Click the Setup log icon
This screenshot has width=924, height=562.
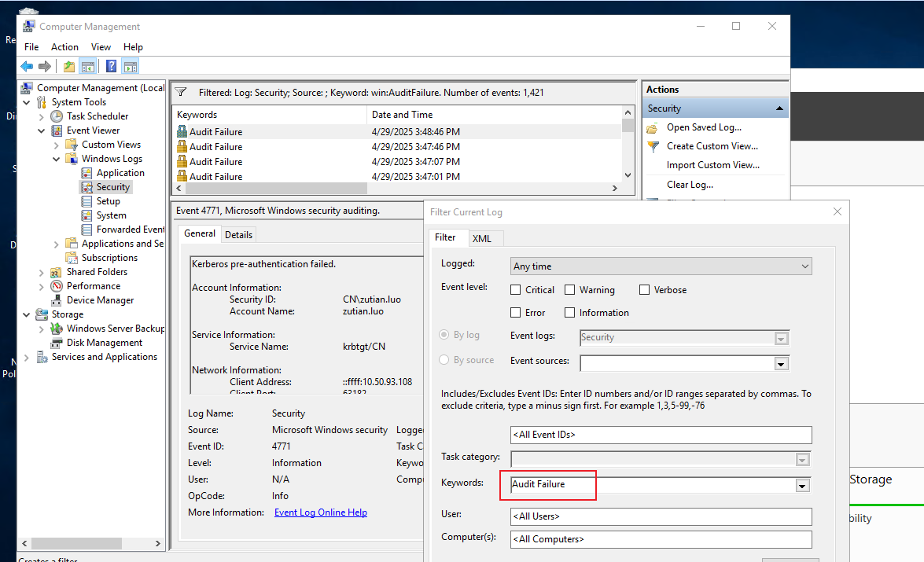[x=87, y=201]
